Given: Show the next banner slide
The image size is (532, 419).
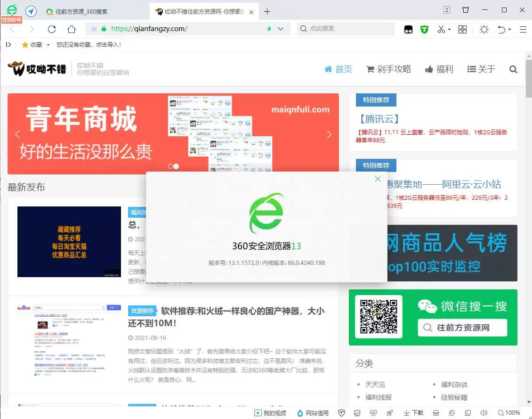Looking at the screenshot, I should click(x=329, y=134).
